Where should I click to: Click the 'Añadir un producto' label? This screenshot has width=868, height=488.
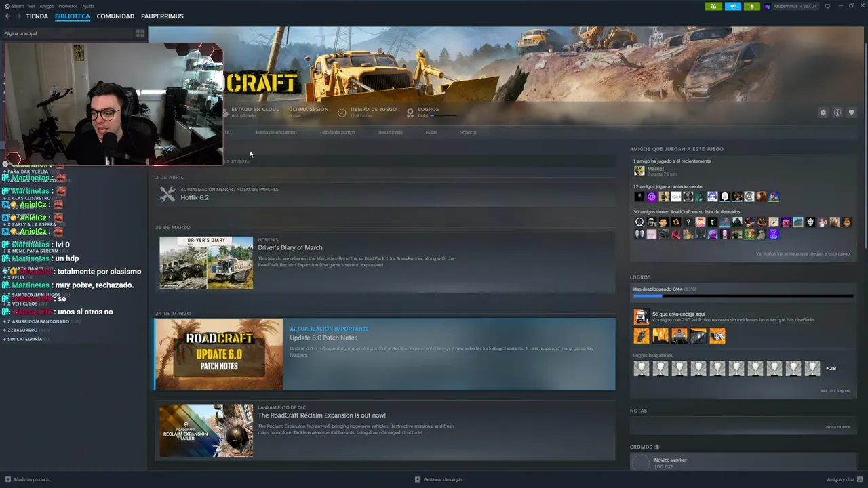[x=32, y=479]
